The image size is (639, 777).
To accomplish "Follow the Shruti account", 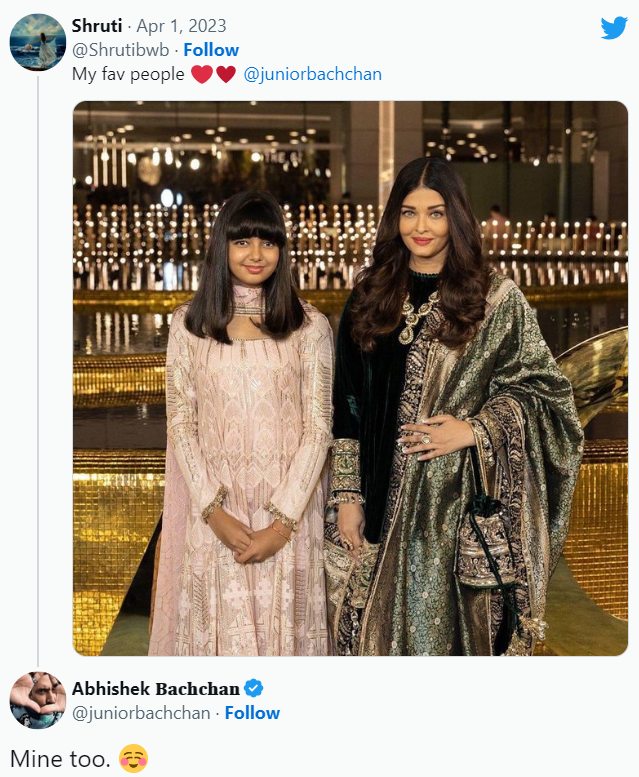I will click(x=211, y=50).
